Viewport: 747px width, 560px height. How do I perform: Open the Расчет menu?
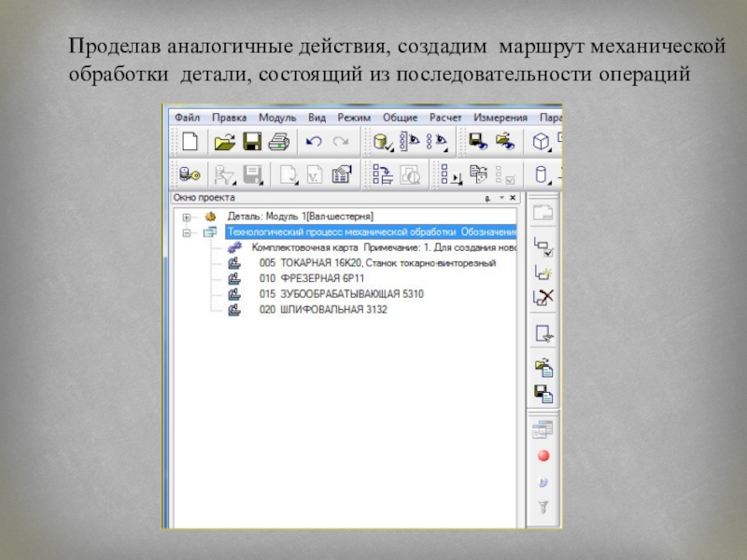pos(445,118)
